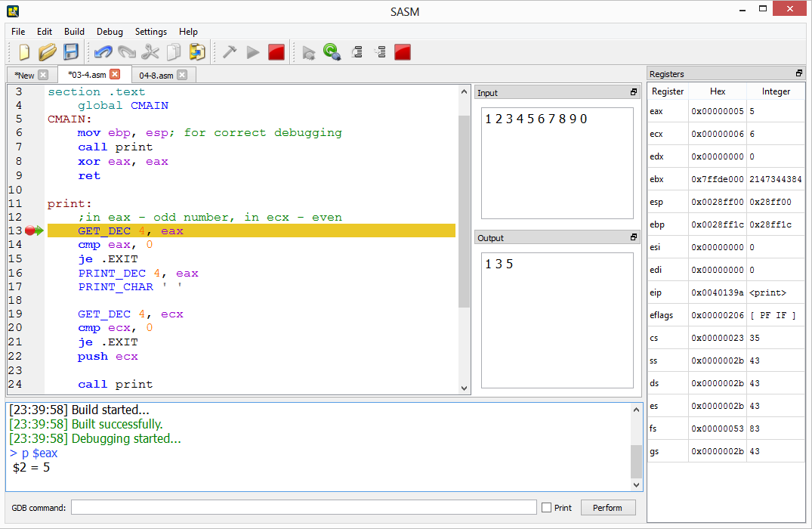The image size is (812, 529).
Task: Close the 03-4.asm tab
Action: click(x=115, y=74)
